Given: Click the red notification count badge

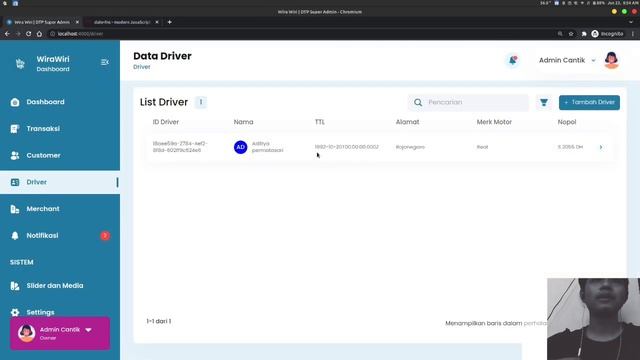Looking at the screenshot, I should point(105,236).
